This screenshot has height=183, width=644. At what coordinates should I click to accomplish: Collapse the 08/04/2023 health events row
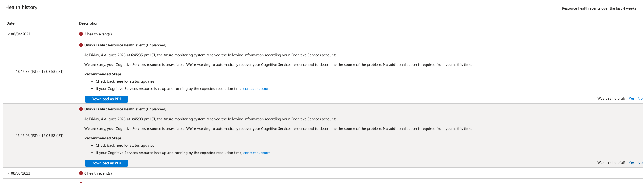click(x=9, y=34)
